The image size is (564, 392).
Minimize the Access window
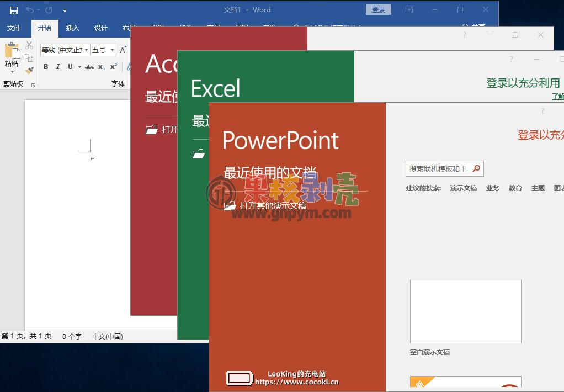click(490, 35)
